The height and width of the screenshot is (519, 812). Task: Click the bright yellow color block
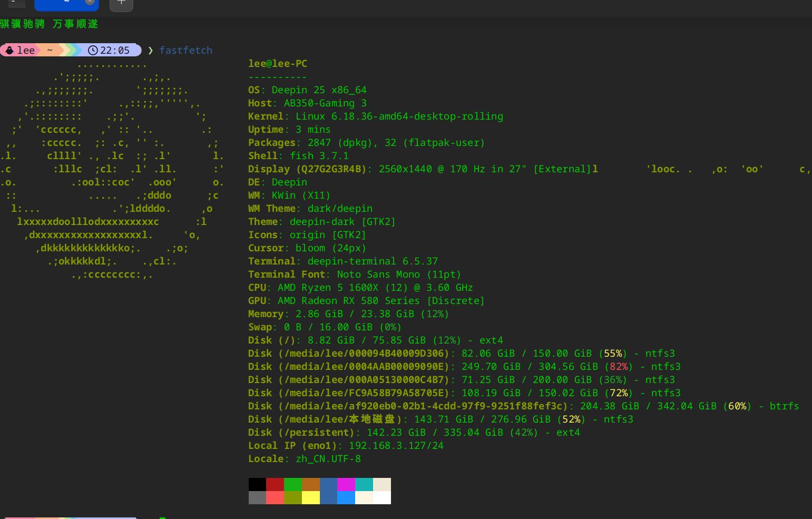311,497
